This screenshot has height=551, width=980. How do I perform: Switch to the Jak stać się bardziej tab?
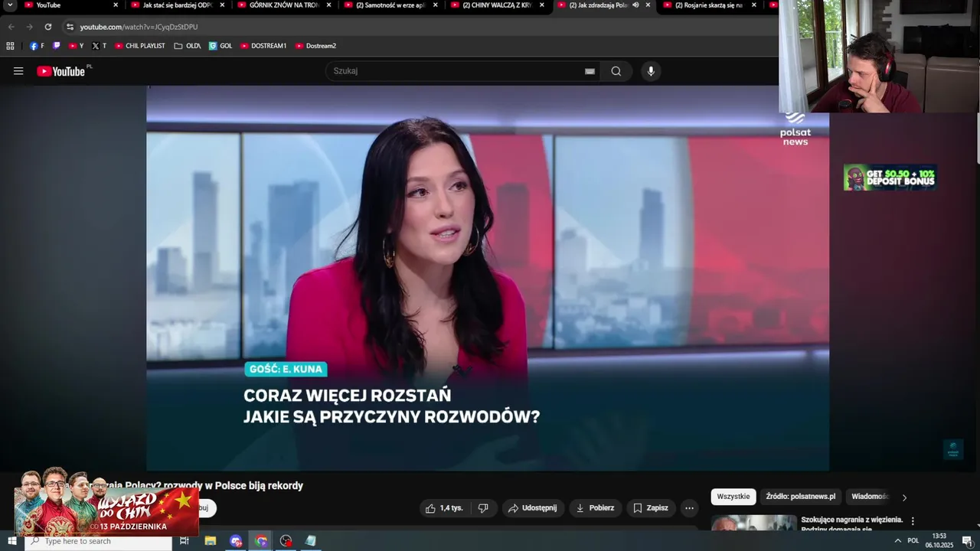coord(177,5)
